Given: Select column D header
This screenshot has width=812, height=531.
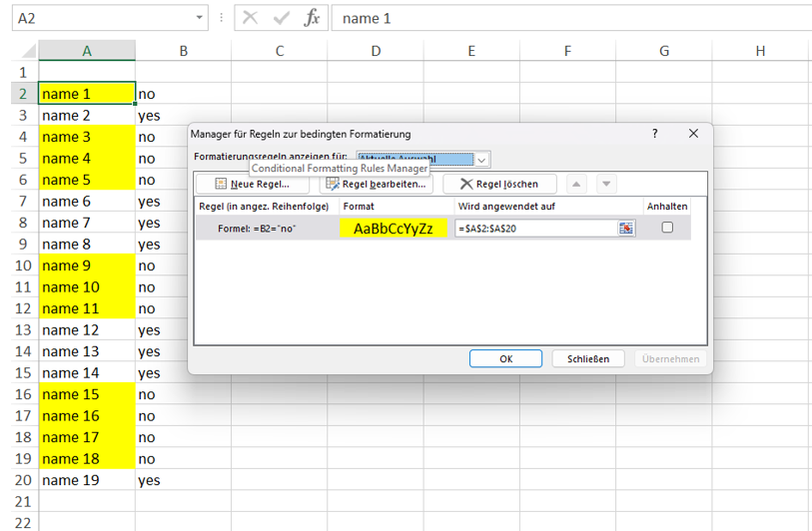Looking at the screenshot, I should 376,51.
